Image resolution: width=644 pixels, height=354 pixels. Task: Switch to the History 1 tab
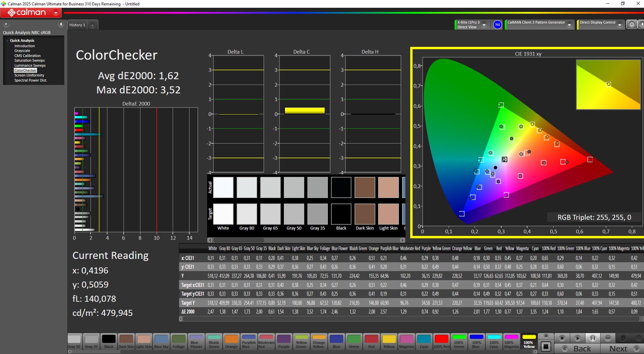click(x=77, y=25)
